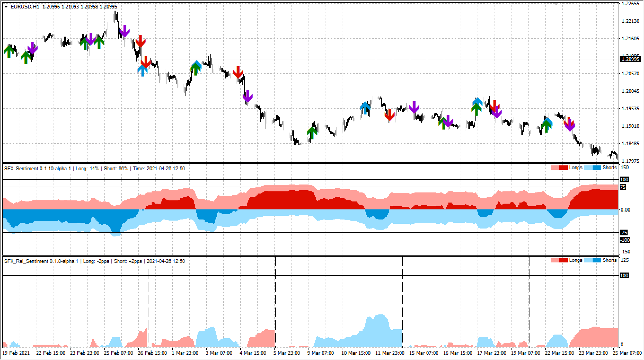Open the EURUSD,H1 chart dropdown triangle
The height and width of the screenshot is (360, 644).
(x=6, y=7)
